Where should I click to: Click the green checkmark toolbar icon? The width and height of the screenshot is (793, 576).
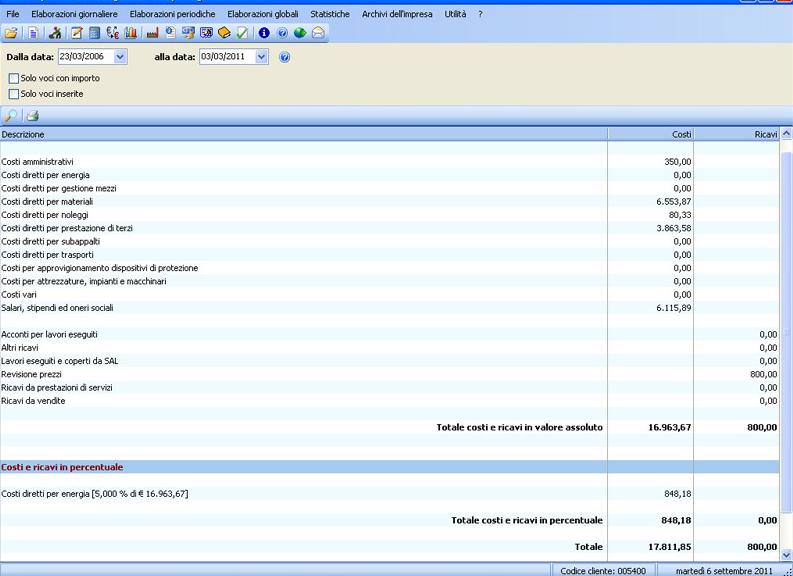242,33
